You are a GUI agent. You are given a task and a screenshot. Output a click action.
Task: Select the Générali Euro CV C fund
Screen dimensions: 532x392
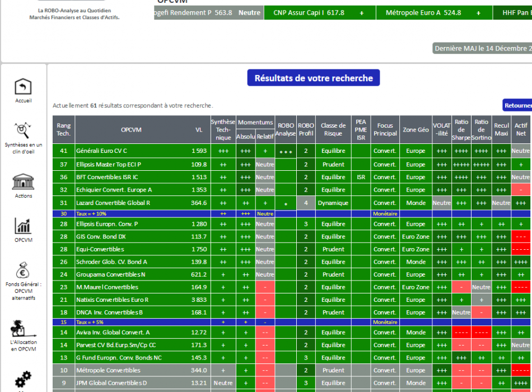[101, 151]
